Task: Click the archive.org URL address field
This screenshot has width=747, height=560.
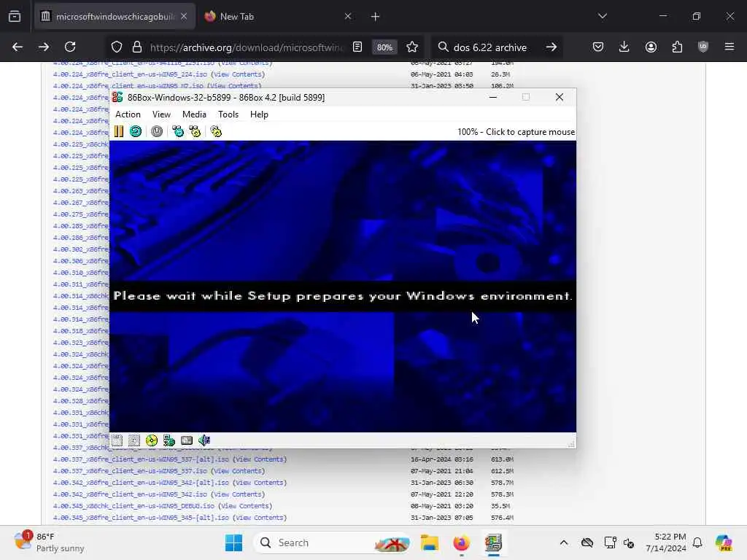Action: (x=246, y=47)
